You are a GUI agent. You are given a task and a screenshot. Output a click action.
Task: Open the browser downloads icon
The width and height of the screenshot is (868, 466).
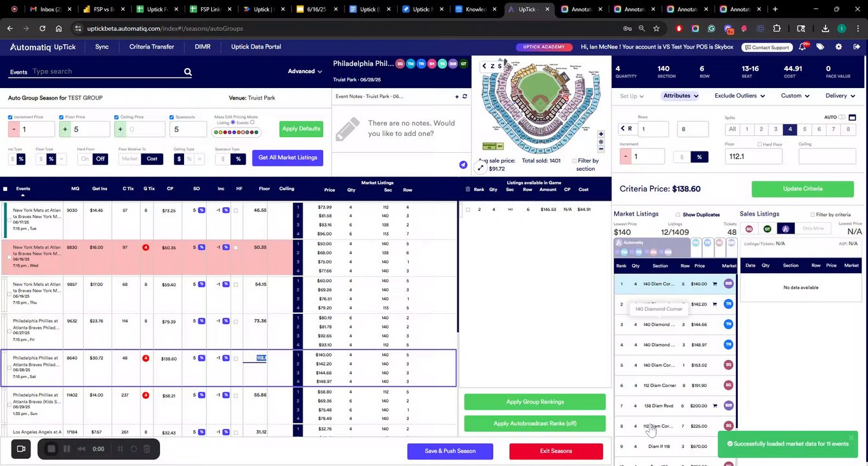click(825, 28)
